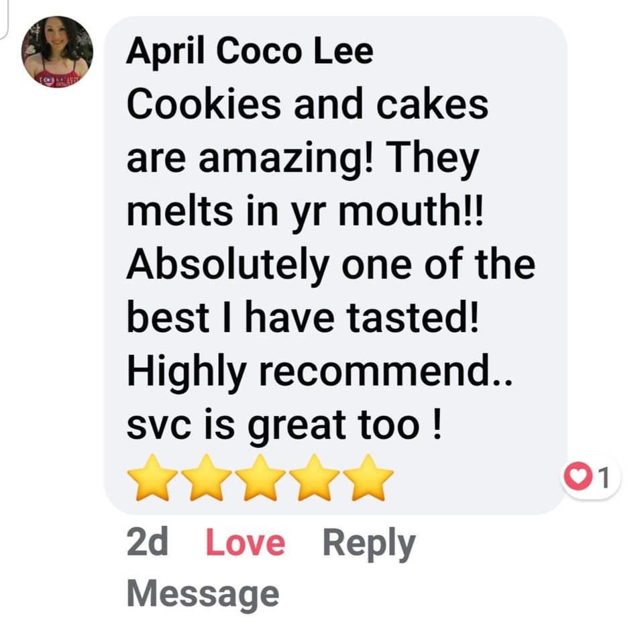Reply to April Coco Lee's comment

[x=369, y=545]
